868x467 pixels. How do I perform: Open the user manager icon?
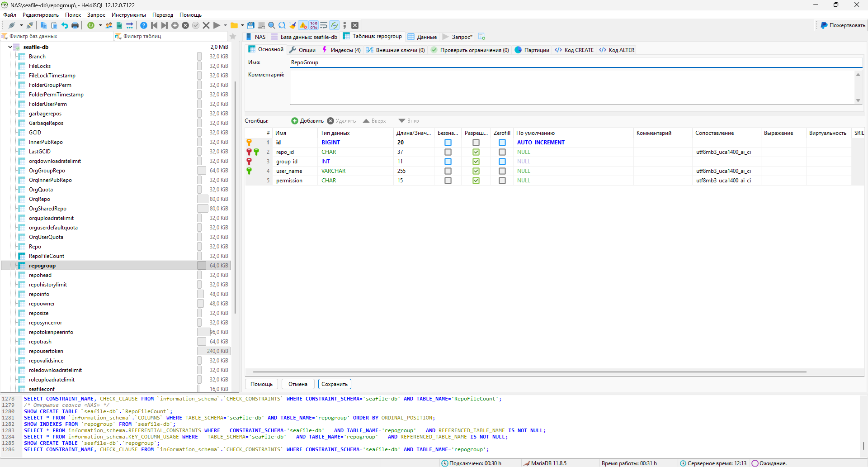pyautogui.click(x=109, y=25)
